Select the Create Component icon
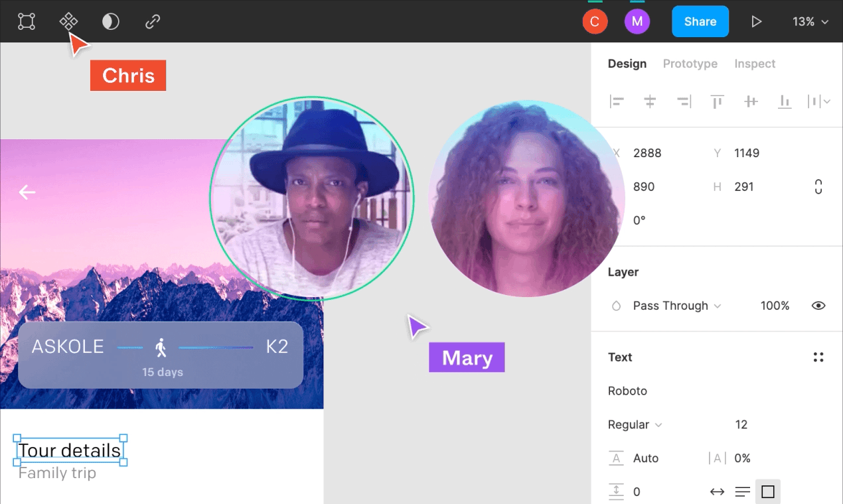 (68, 22)
